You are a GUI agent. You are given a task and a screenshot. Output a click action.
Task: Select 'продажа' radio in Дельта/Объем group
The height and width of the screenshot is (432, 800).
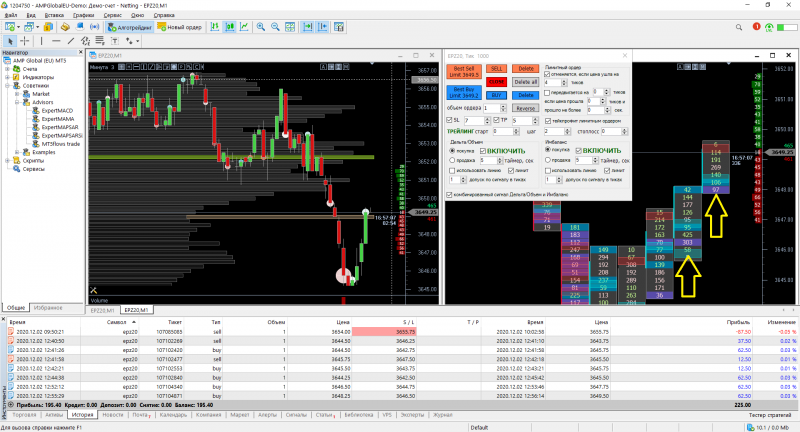click(452, 161)
